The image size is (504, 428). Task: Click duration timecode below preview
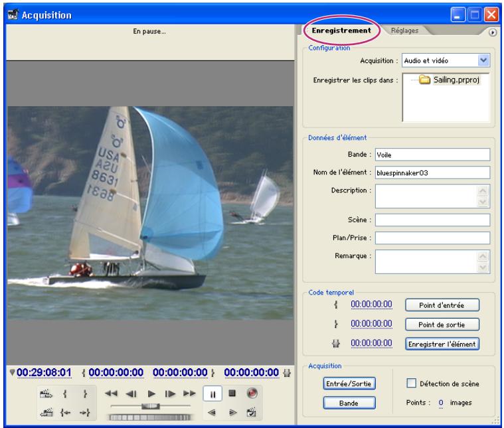[252, 373]
